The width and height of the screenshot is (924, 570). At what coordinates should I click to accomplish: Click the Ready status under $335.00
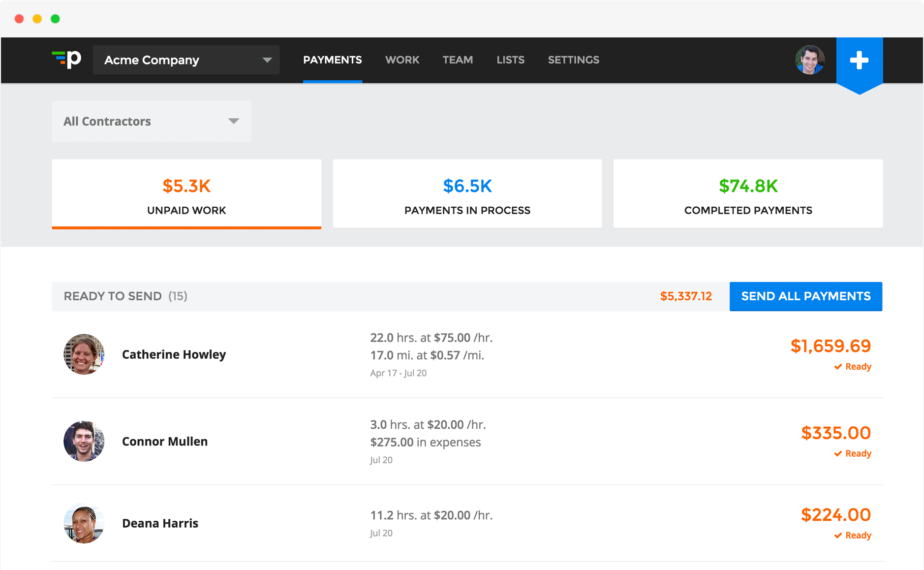pos(853,453)
